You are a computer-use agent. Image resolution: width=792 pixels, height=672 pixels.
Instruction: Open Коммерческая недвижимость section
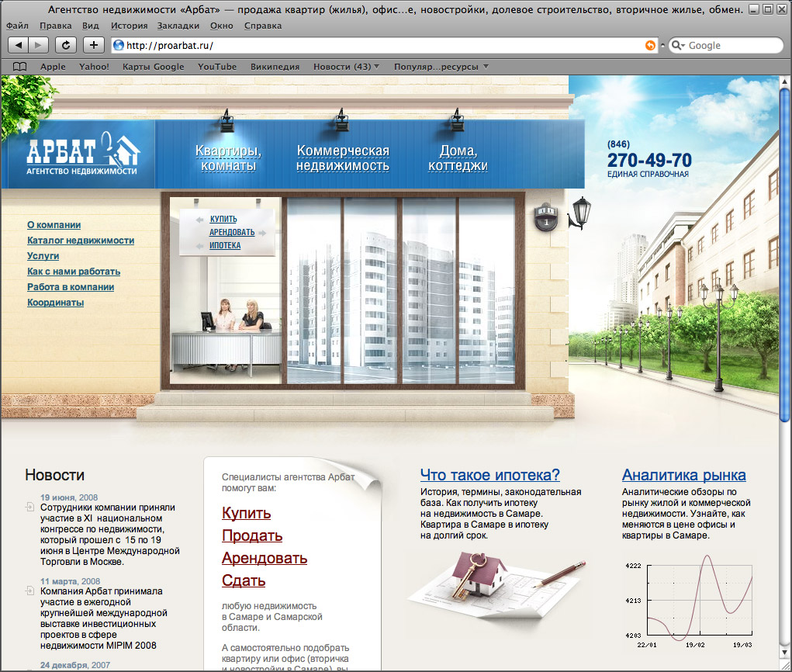343,158
